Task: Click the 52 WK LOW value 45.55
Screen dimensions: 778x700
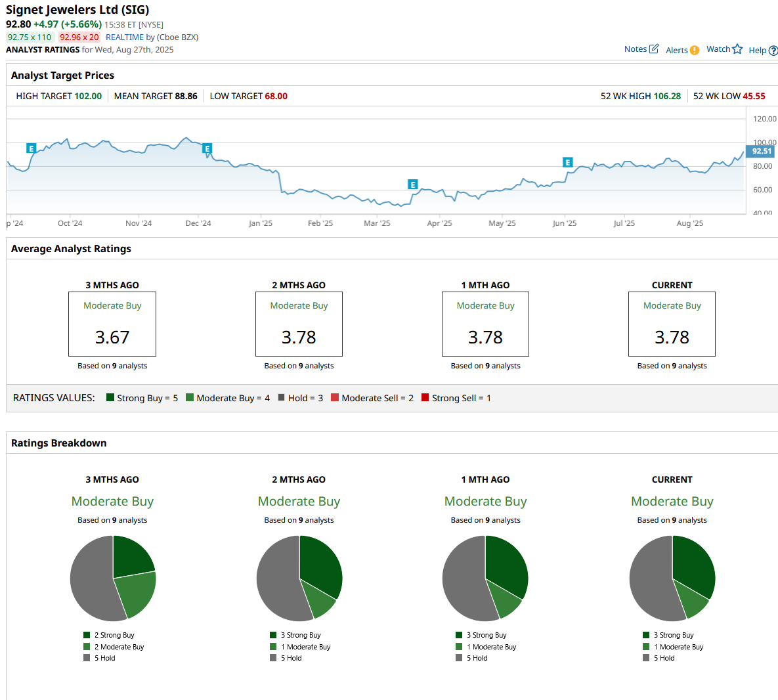Action: point(754,97)
